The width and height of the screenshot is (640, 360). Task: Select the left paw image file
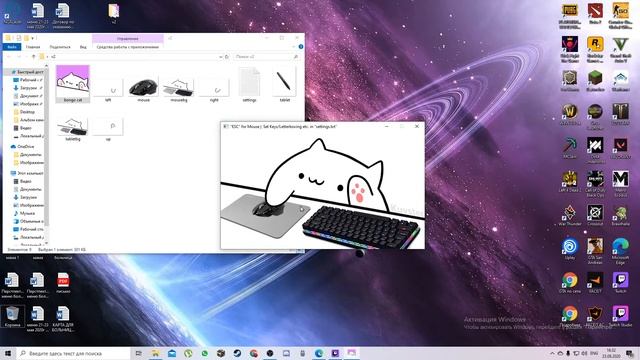pos(108,89)
